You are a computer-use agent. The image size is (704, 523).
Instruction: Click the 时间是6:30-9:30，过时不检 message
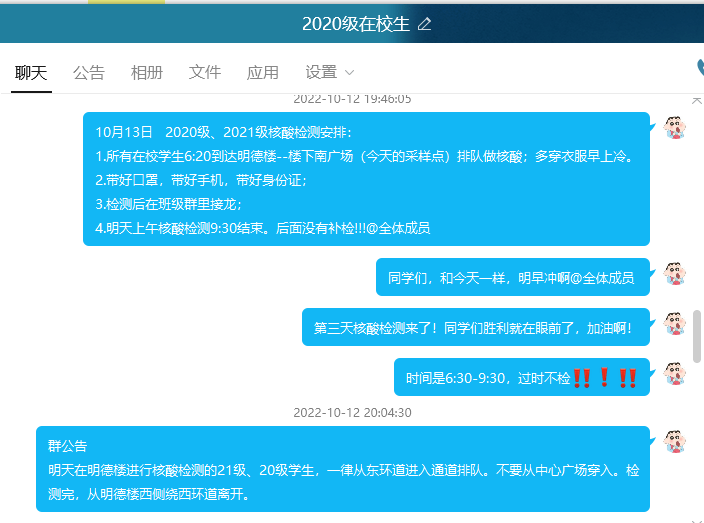(522, 377)
